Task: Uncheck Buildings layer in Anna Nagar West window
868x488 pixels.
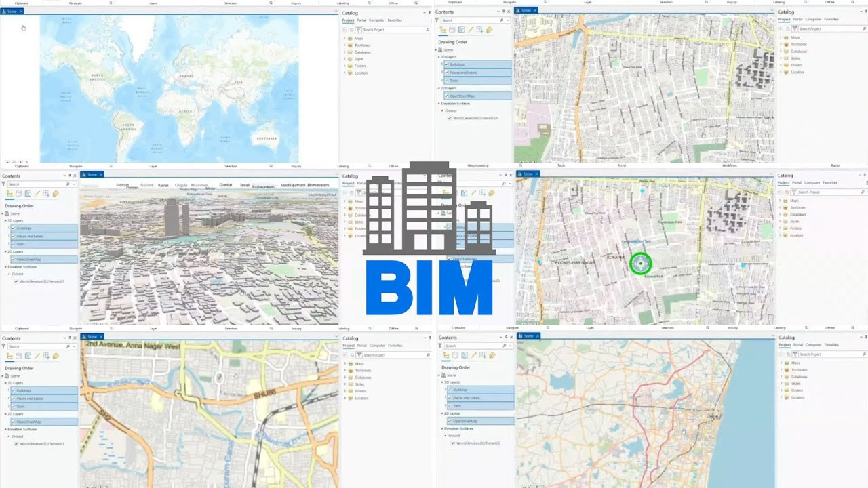Action: pyautogui.click(x=14, y=390)
